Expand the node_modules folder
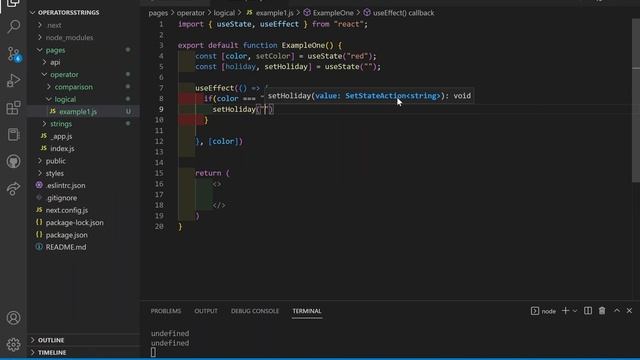Viewport: 640px width, 360px height. tap(69, 38)
